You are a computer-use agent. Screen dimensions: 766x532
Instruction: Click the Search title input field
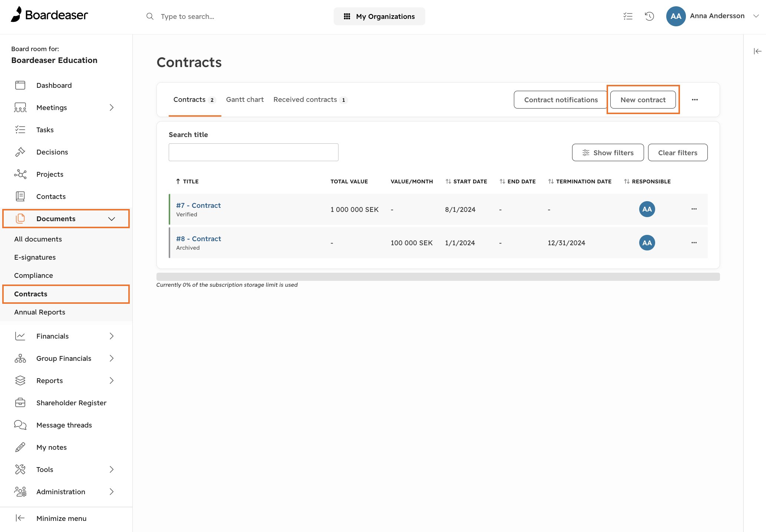tap(253, 152)
